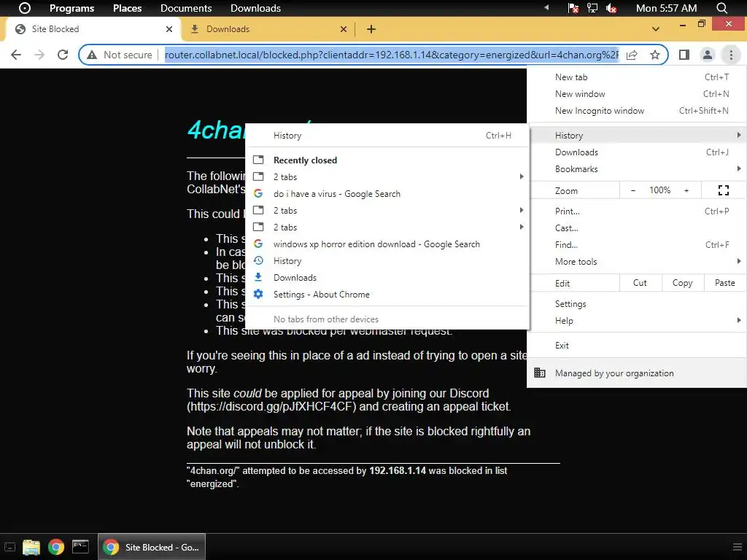
Task: Click the Cut button in the Edit row
Action: click(640, 283)
